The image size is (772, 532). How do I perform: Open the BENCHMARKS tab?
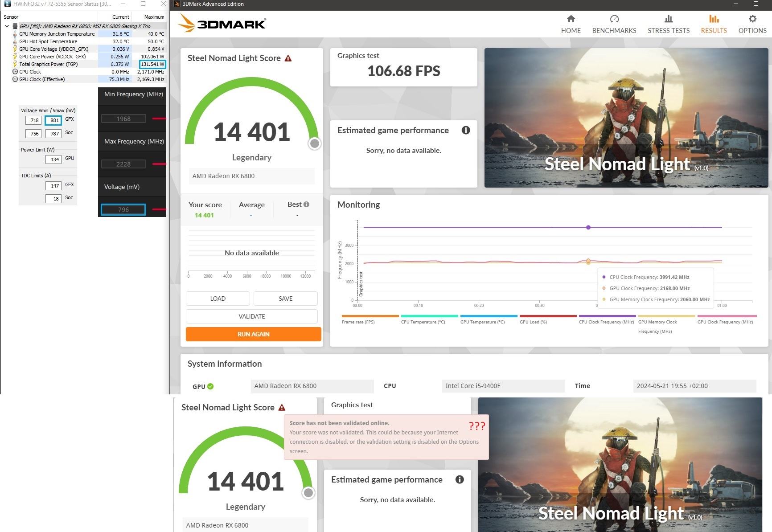coord(614,24)
